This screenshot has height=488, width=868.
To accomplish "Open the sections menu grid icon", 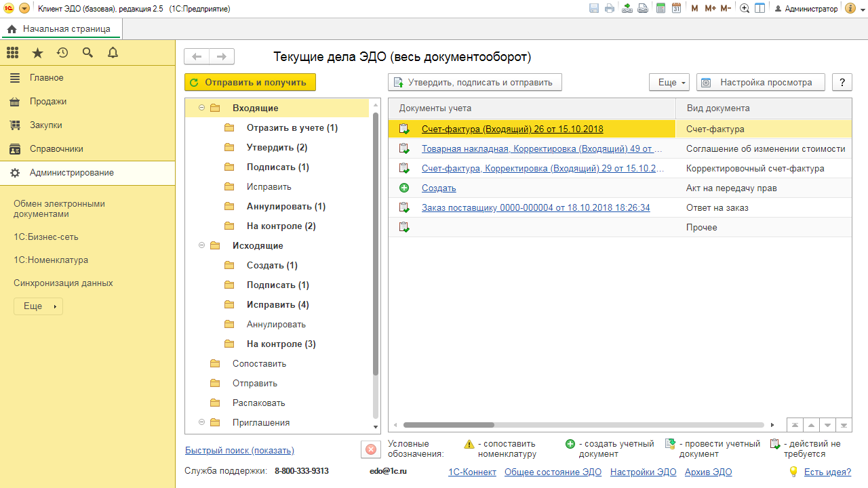I will 12,53.
